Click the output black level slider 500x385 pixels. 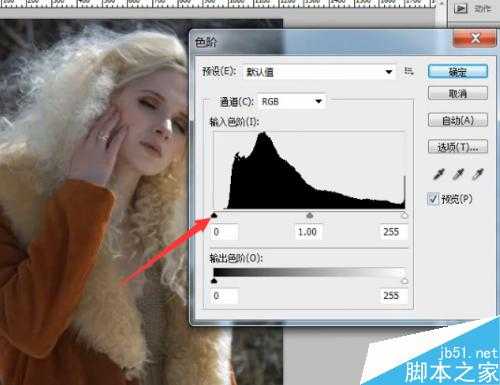coord(214,281)
